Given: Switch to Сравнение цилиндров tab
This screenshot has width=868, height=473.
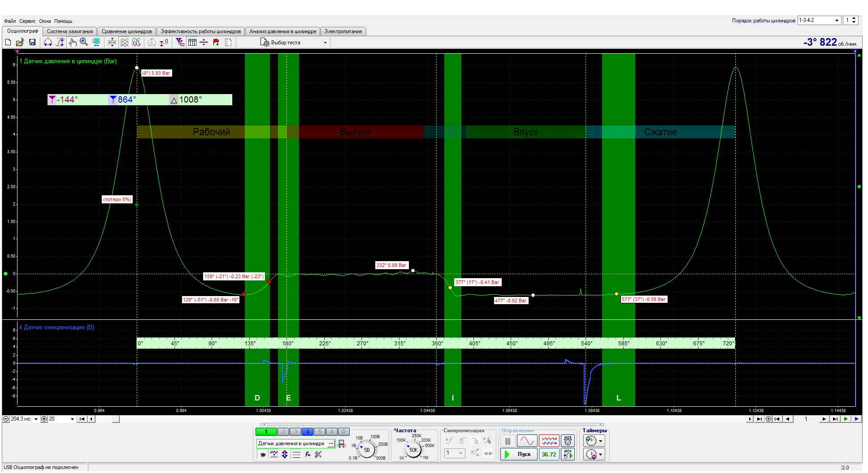Looking at the screenshot, I should click(127, 31).
